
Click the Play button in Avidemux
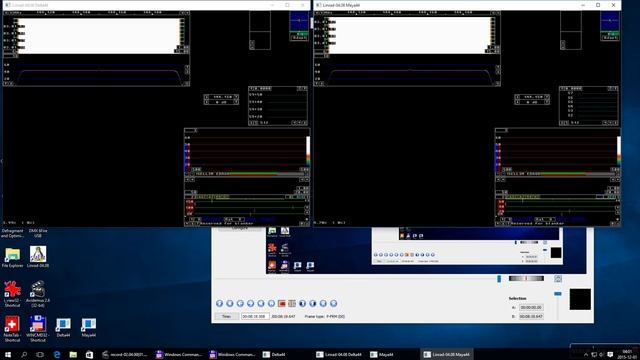[219, 303]
